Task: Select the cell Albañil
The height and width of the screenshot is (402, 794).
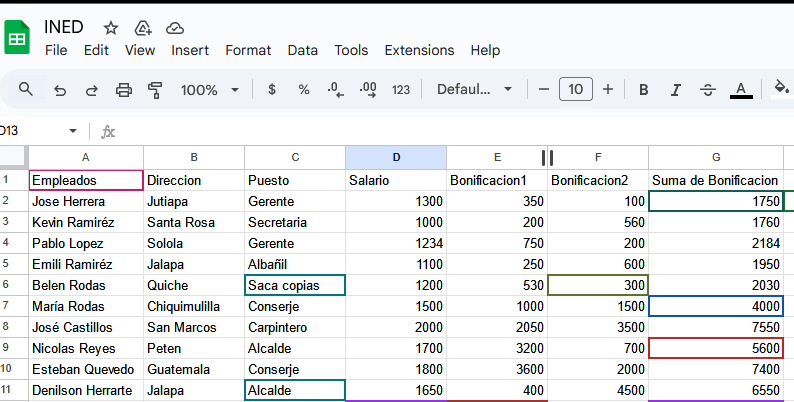Action: click(295, 264)
